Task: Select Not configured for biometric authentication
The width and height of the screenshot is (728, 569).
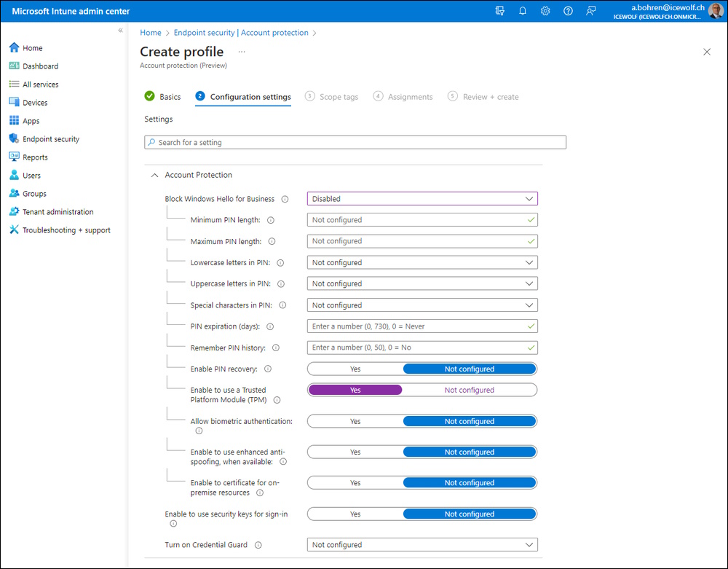Action: 470,421
